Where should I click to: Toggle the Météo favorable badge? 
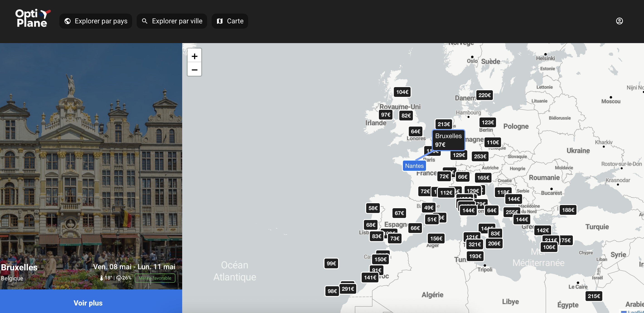pos(155,278)
